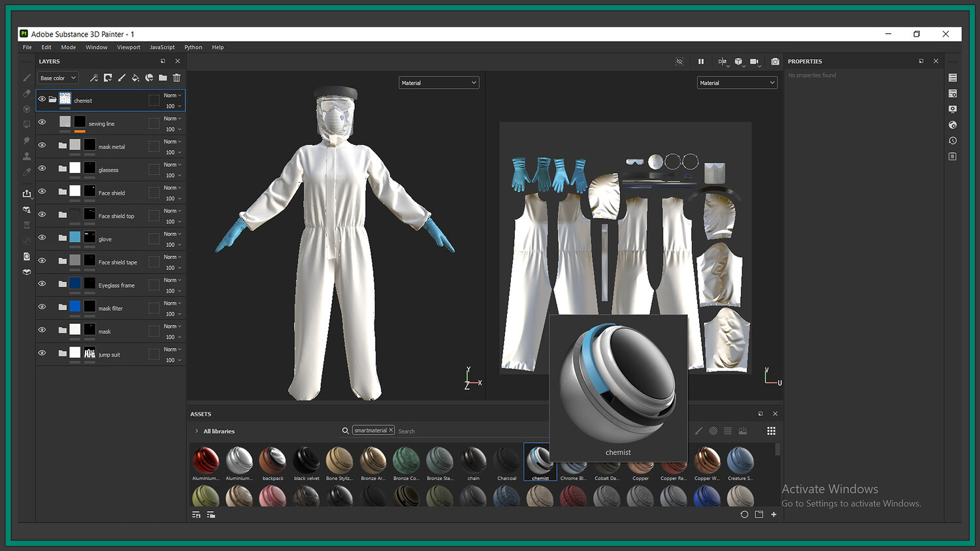Toggle visibility of glassess layer
The width and height of the screenshot is (980, 551).
(42, 168)
